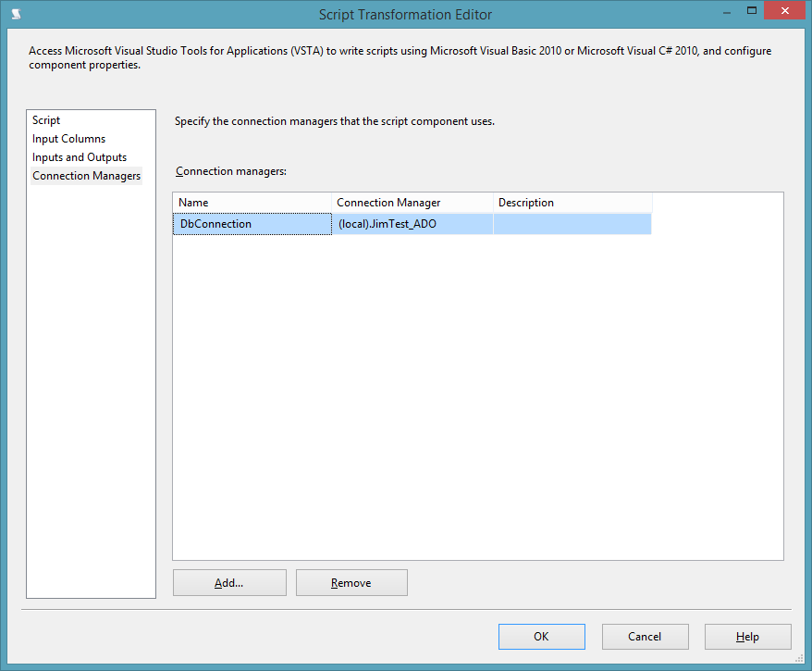812x671 pixels.
Task: Click the Add button to create a connection
Action: pyautogui.click(x=228, y=582)
